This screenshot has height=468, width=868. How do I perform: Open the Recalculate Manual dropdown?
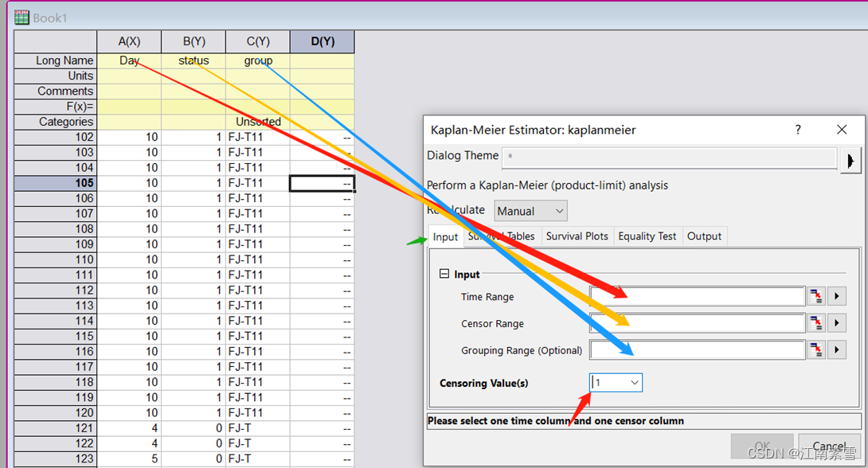(530, 211)
